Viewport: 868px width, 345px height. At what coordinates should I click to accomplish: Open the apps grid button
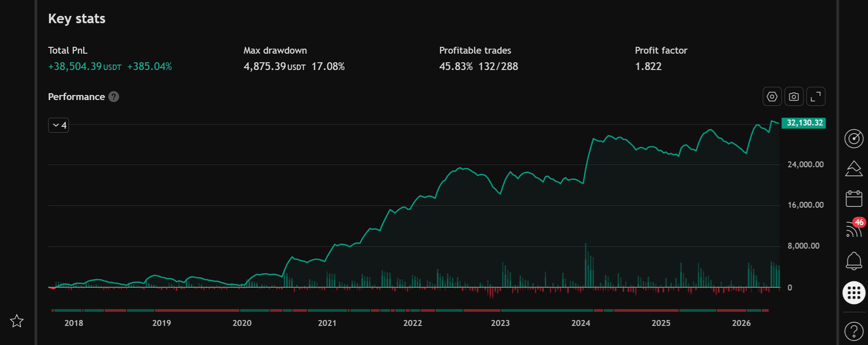point(853,293)
